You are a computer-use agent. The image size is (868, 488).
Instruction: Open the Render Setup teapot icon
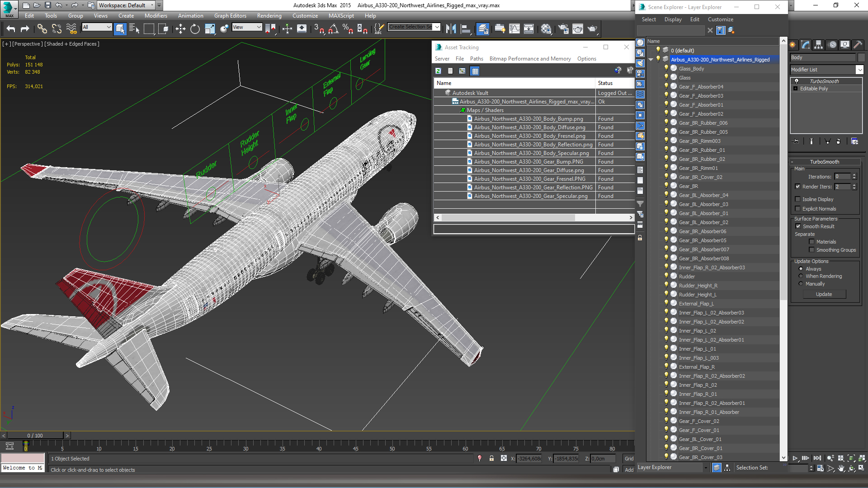pyautogui.click(x=563, y=29)
